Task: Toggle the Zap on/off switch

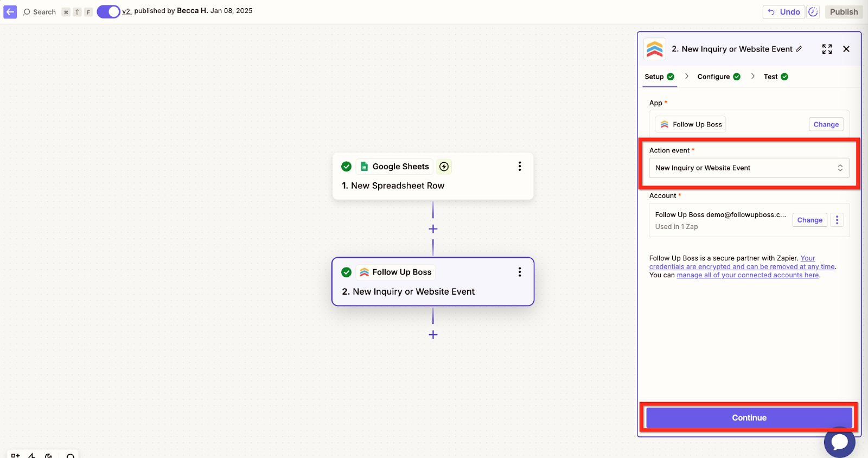Action: coord(108,11)
